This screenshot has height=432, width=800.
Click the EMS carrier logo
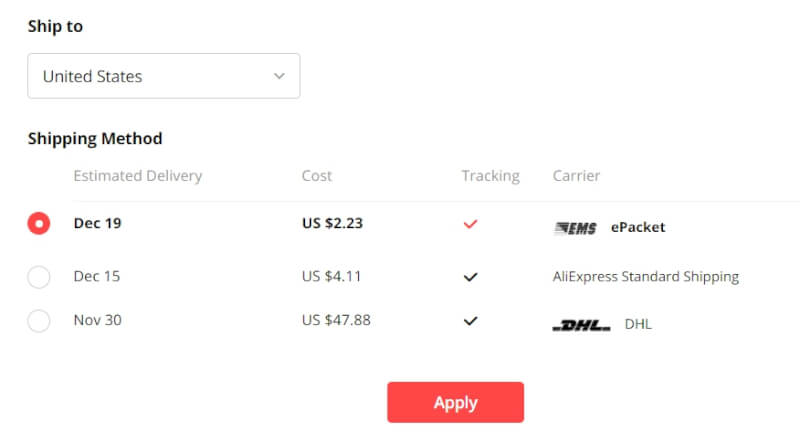click(575, 228)
